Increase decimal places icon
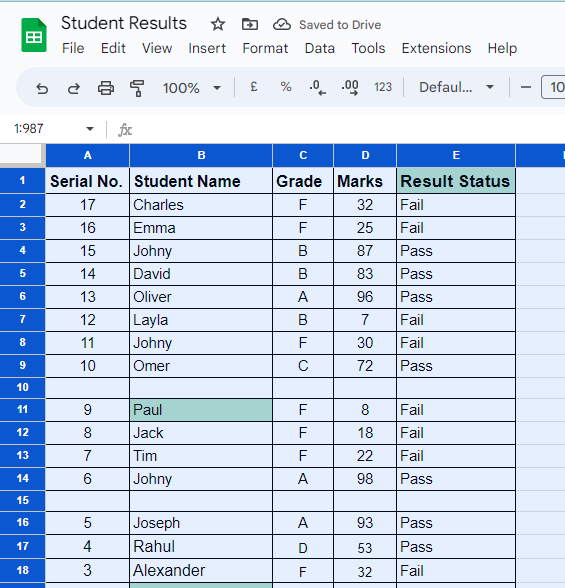 (x=350, y=87)
